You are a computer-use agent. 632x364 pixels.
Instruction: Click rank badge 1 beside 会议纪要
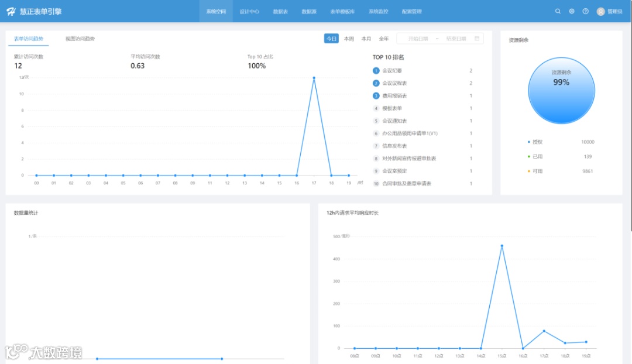coord(376,71)
